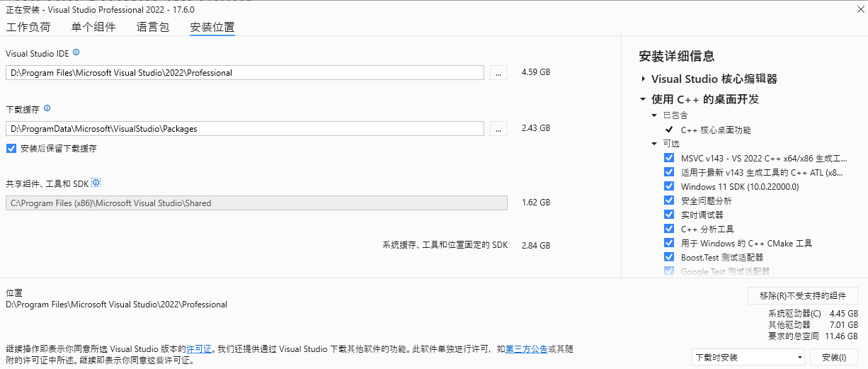Screen dimensions: 868x369
Task: Uncheck 用于 Windows 的 C++ CMake 工具
Action: click(669, 243)
